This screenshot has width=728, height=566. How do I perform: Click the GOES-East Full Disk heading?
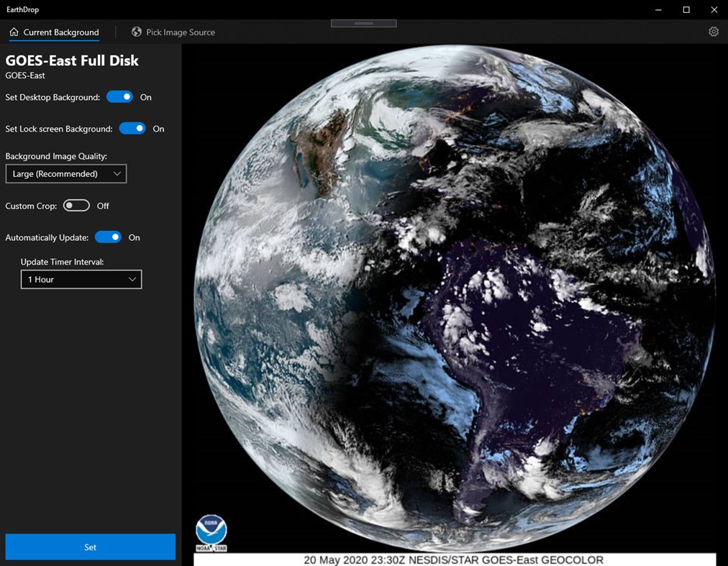[x=72, y=60]
